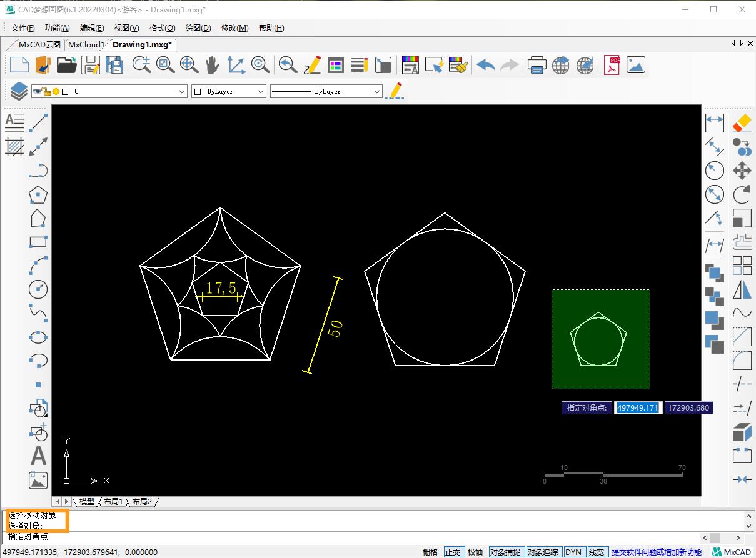This screenshot has width=756, height=558.
Task: Click the Save file icon
Action: click(91, 65)
